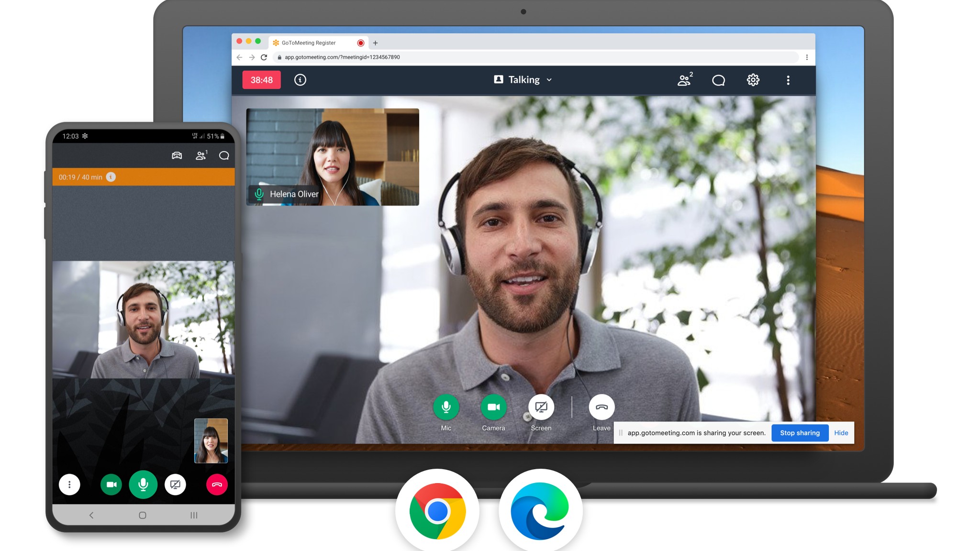This screenshot has width=980, height=551.
Task: Hide the screen sharing notification bar
Action: click(x=841, y=433)
